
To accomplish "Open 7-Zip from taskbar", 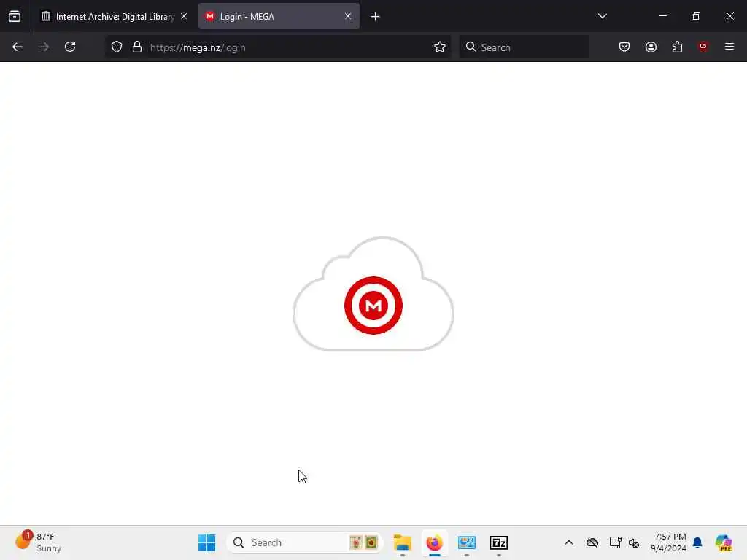I will tap(499, 542).
